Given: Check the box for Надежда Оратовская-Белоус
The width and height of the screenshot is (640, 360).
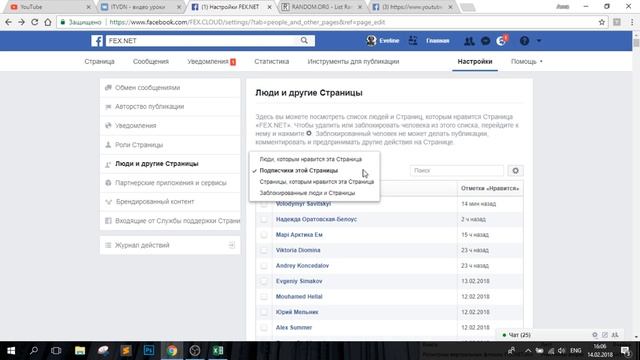Looking at the screenshot, I should pos(264,219).
